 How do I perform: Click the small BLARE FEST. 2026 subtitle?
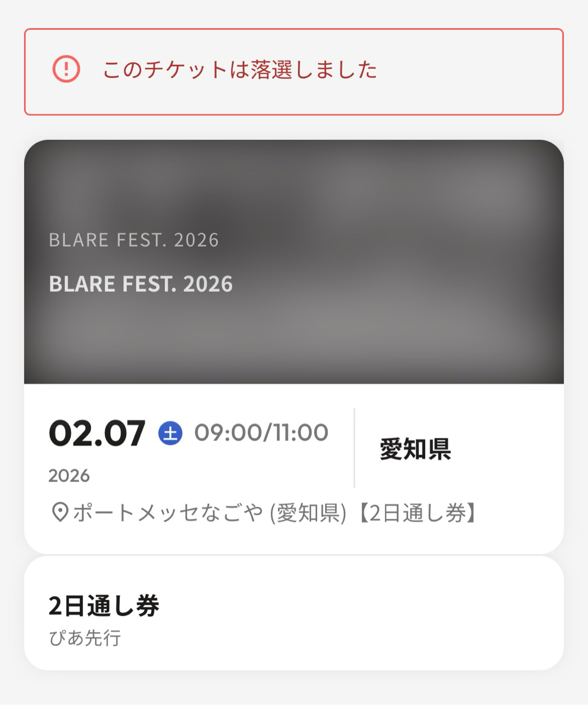coord(134,240)
